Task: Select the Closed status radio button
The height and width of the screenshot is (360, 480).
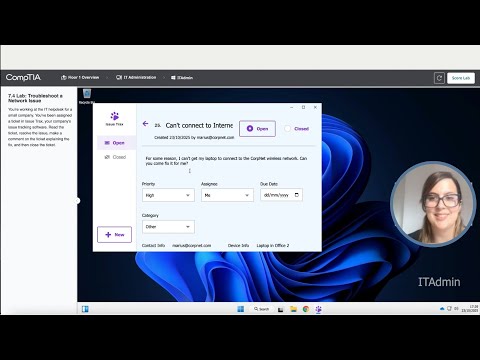Action: (296, 129)
